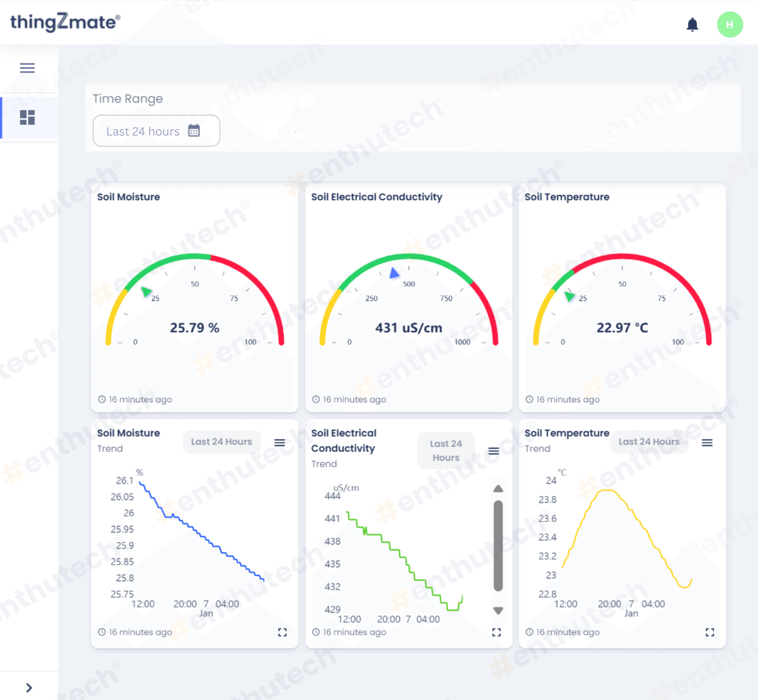758x700 pixels.
Task: Open Soil Temperature trend chart options menu
Action: 707,442
